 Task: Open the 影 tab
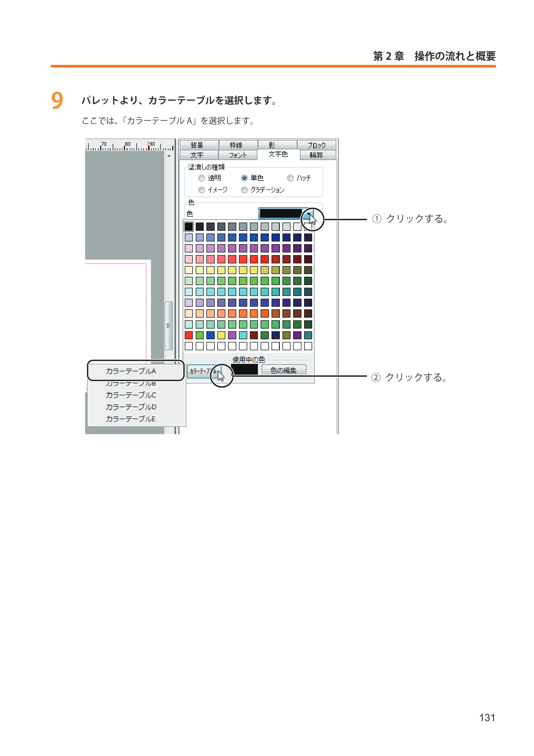tap(277, 145)
